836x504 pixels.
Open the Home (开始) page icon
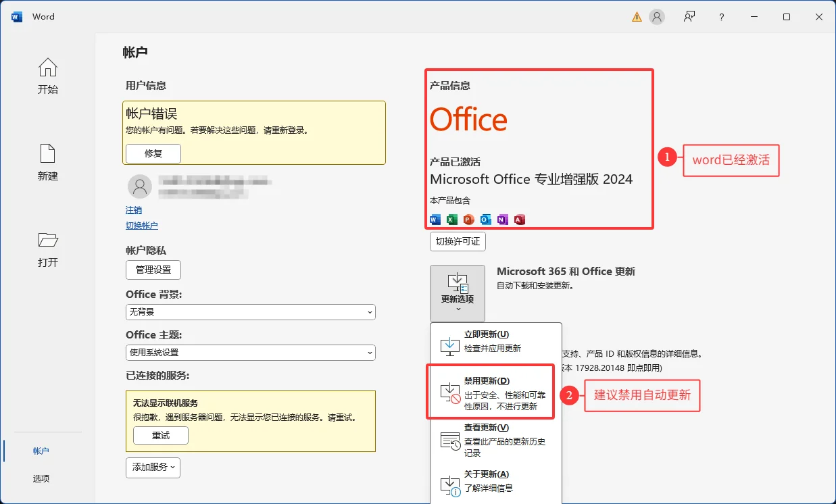tap(47, 68)
